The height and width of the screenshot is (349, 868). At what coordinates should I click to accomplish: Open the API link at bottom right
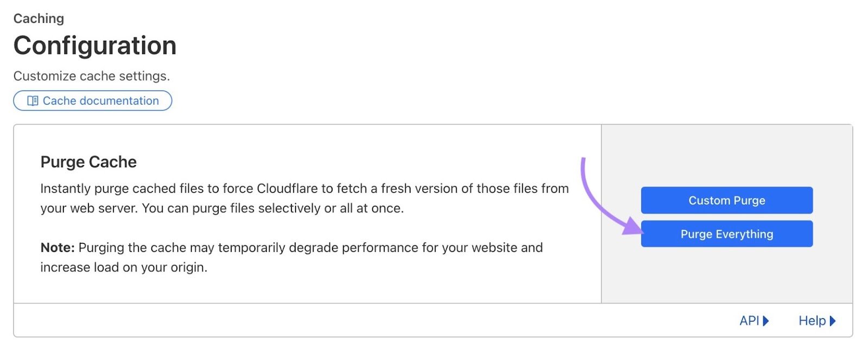click(751, 320)
